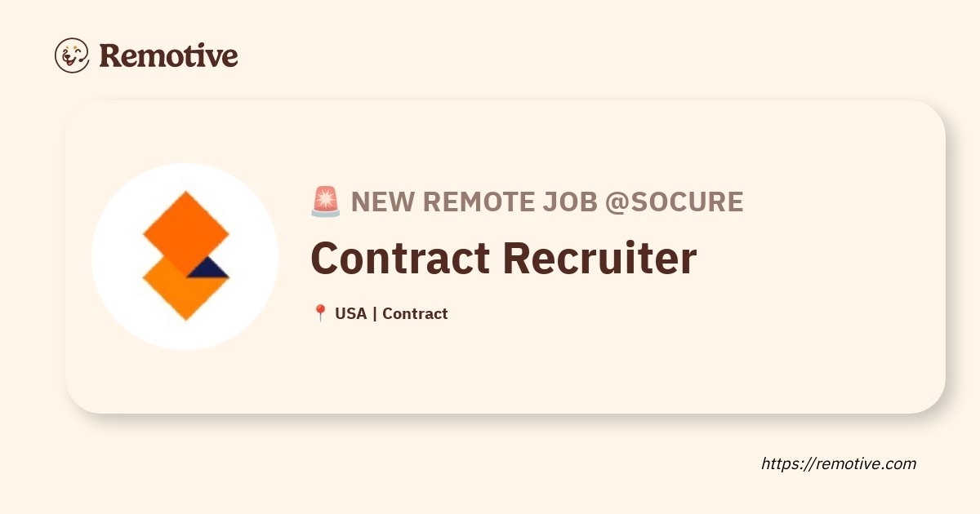This screenshot has width=980, height=514.
Task: Click the word NEW after the siren
Action: pyautogui.click(x=383, y=202)
